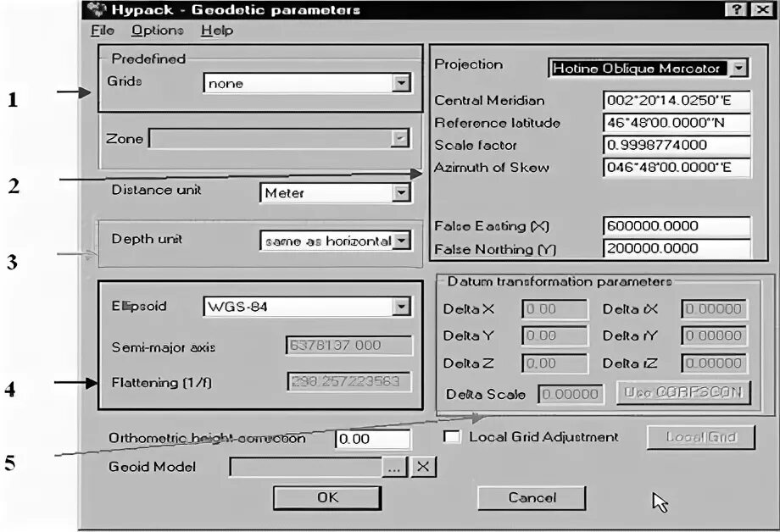
Task: Click the Semi-major axis value field
Action: (x=349, y=345)
